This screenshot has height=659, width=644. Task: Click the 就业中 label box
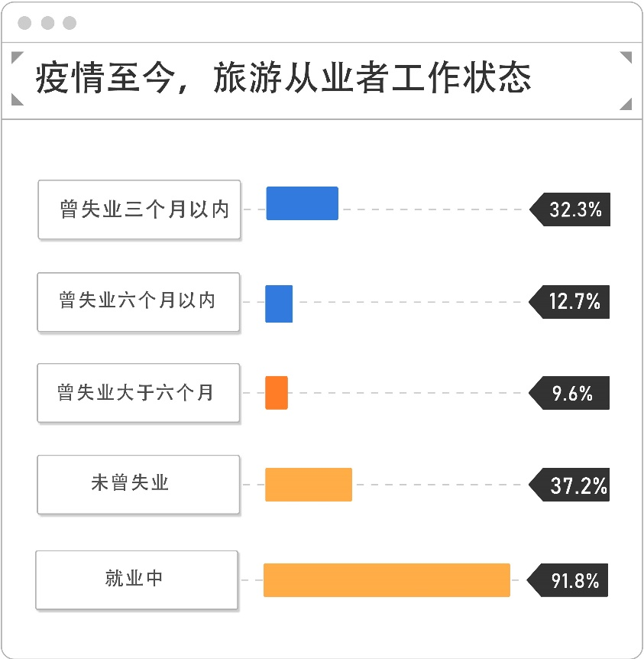[x=137, y=579]
